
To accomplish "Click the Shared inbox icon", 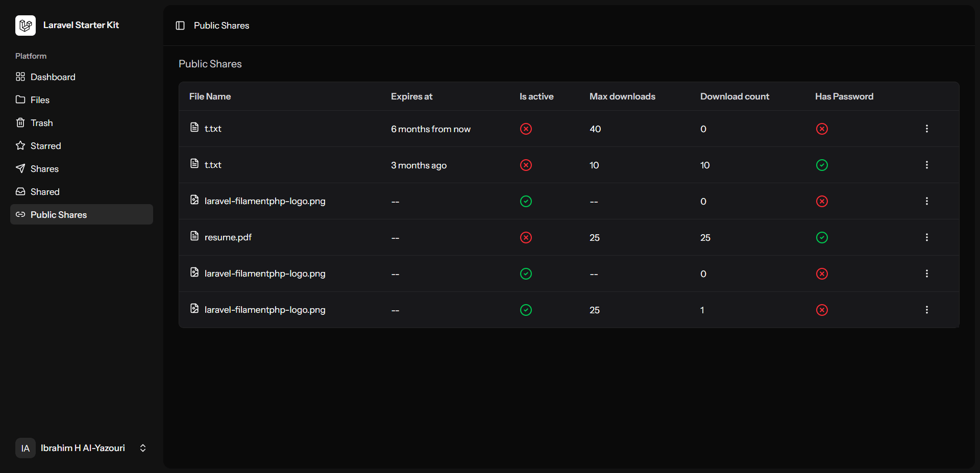I will point(20,191).
